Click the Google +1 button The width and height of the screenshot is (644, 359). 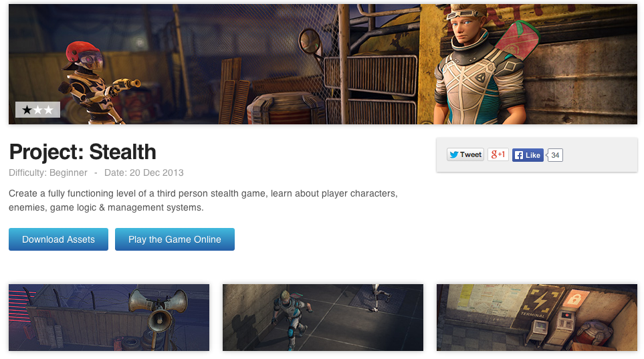tap(498, 154)
